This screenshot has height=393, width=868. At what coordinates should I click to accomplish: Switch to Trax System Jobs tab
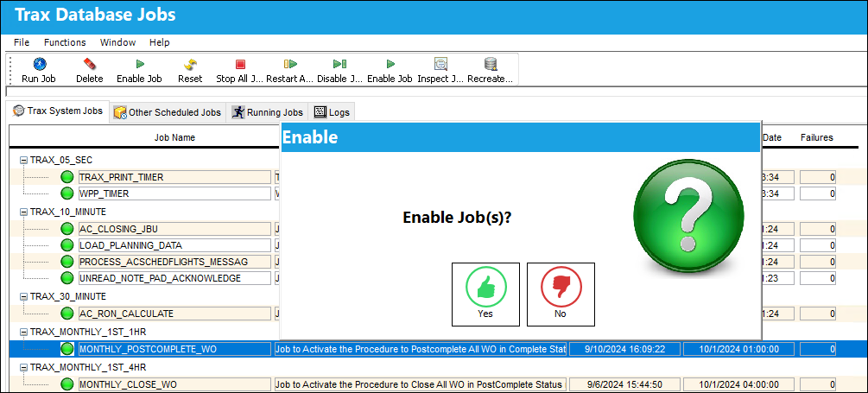tap(58, 111)
